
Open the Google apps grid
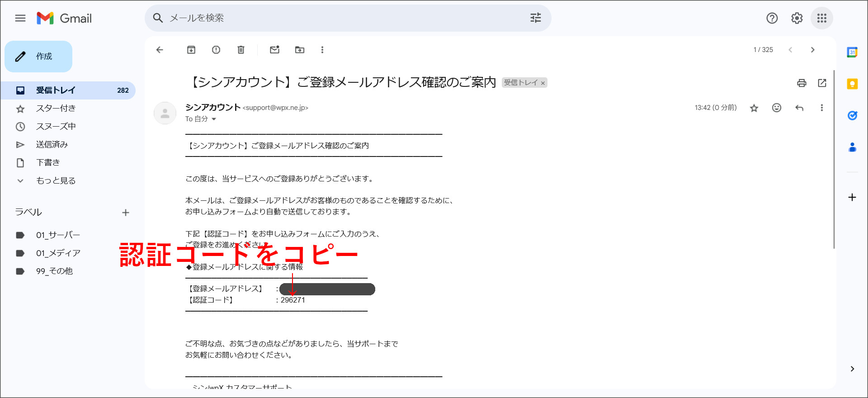coord(822,18)
